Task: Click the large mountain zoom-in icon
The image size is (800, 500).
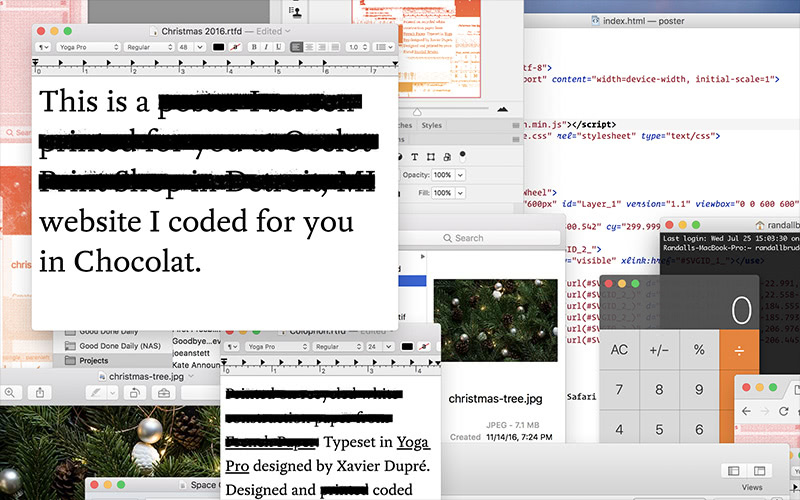Action: (x=503, y=109)
